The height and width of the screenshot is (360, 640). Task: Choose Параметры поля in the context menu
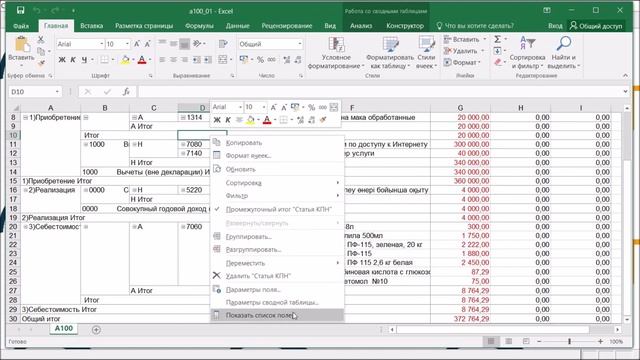(278, 289)
